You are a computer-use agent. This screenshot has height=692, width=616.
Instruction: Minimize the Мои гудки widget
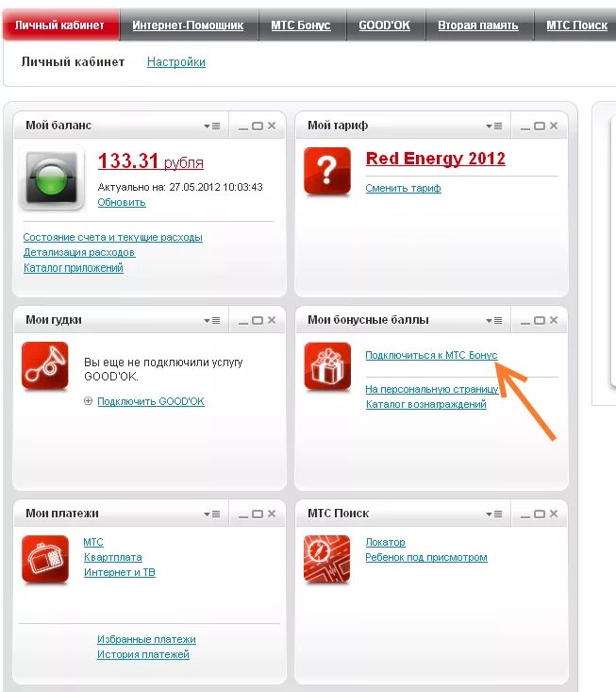click(x=243, y=321)
